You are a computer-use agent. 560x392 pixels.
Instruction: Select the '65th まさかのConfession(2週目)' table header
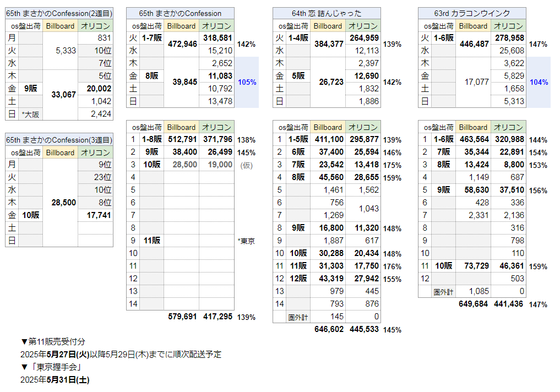(x=59, y=14)
